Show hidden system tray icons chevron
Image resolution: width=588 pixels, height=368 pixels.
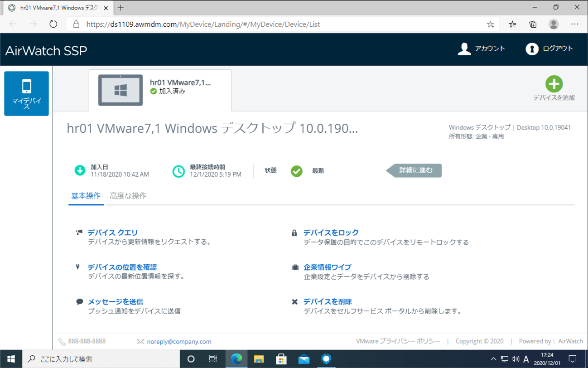coord(493,359)
